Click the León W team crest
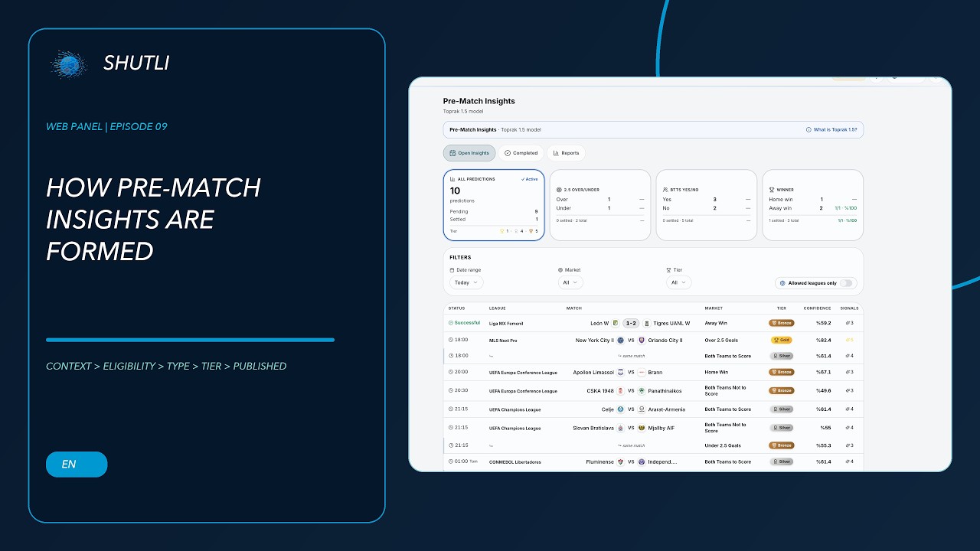 [x=616, y=323]
